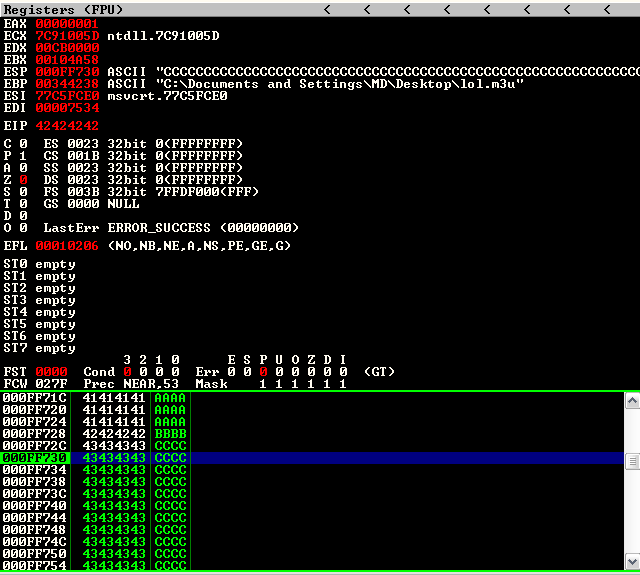Toggle the P parity flag value 1

coord(23,156)
